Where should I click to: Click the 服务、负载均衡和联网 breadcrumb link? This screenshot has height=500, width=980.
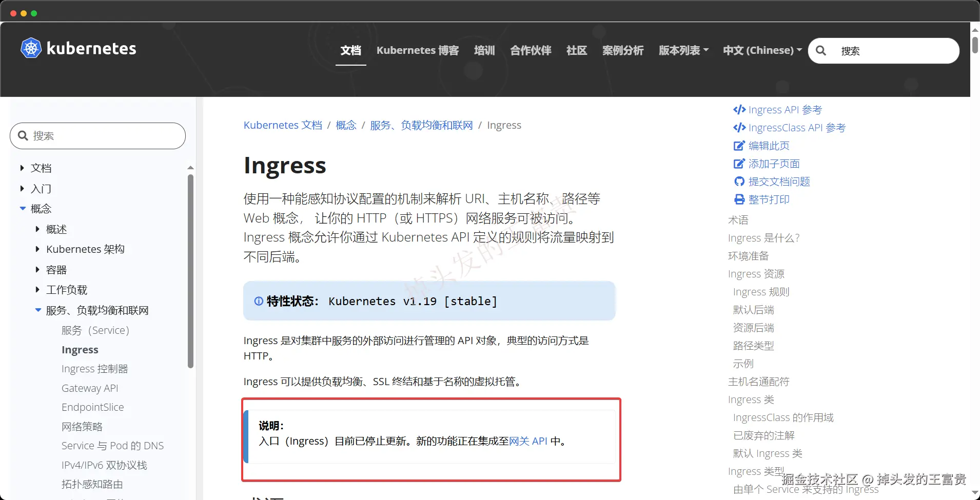(421, 125)
